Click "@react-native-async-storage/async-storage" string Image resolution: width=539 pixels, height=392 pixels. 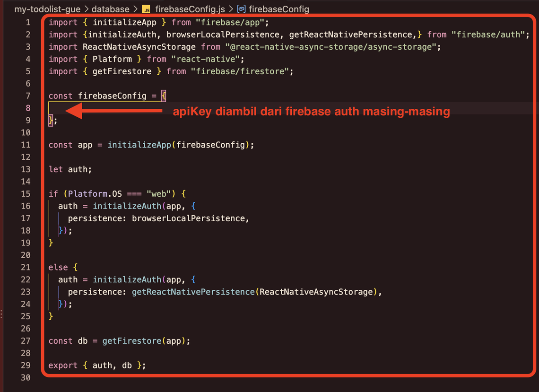pyautogui.click(x=330, y=47)
